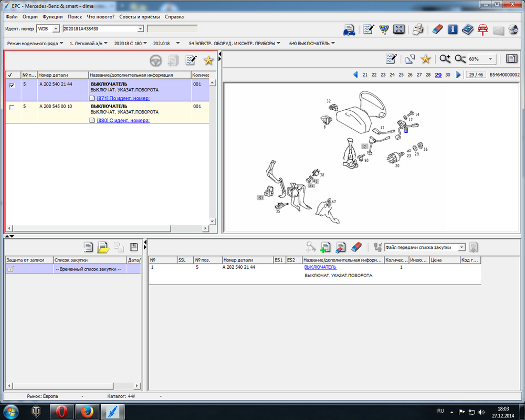
Task: Go to picture page 30
Action: 448,75
